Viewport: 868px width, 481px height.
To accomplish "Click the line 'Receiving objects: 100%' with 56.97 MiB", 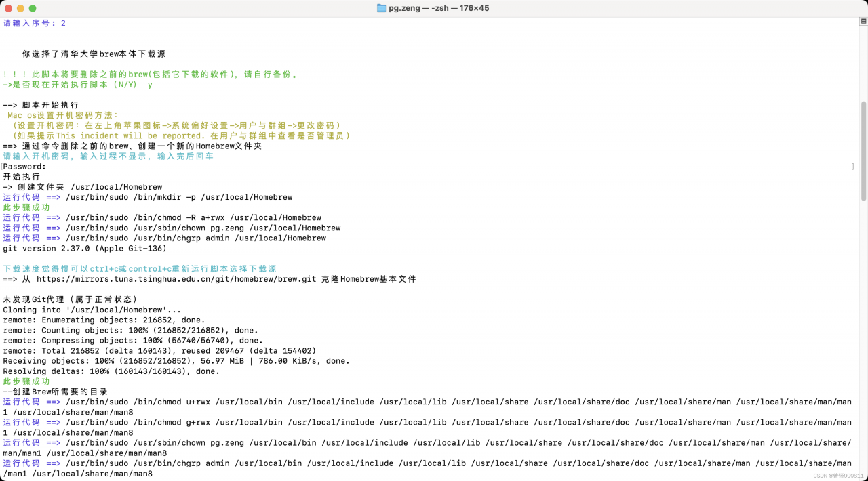I will pos(176,361).
